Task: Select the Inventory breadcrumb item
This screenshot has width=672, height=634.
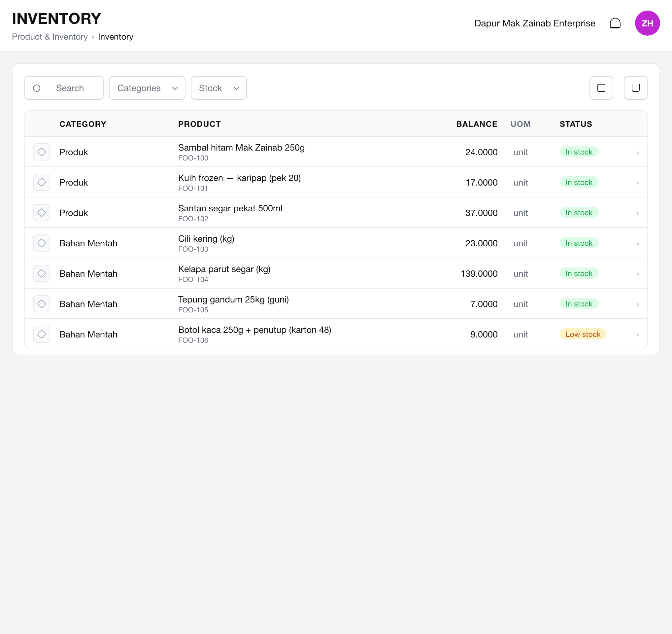Action: pos(116,37)
